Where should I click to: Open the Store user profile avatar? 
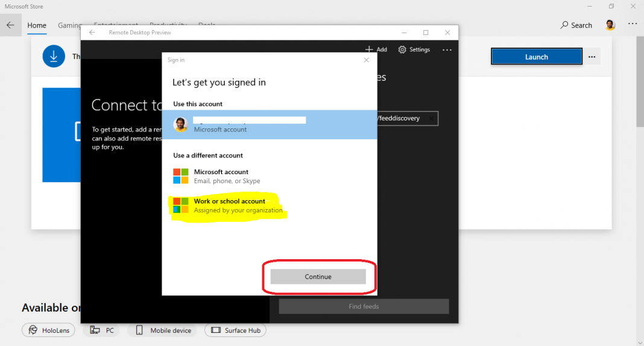point(610,25)
